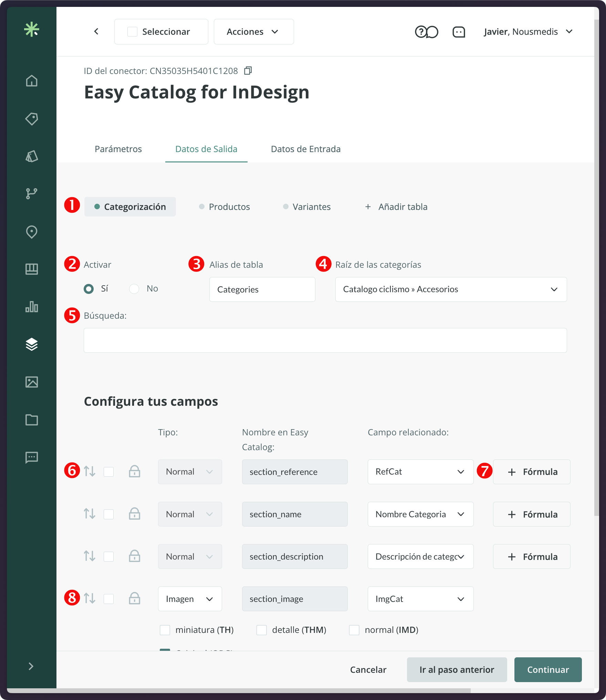Viewport: 606px width, 700px height.
Task: Click the Continuar button
Action: tap(547, 670)
